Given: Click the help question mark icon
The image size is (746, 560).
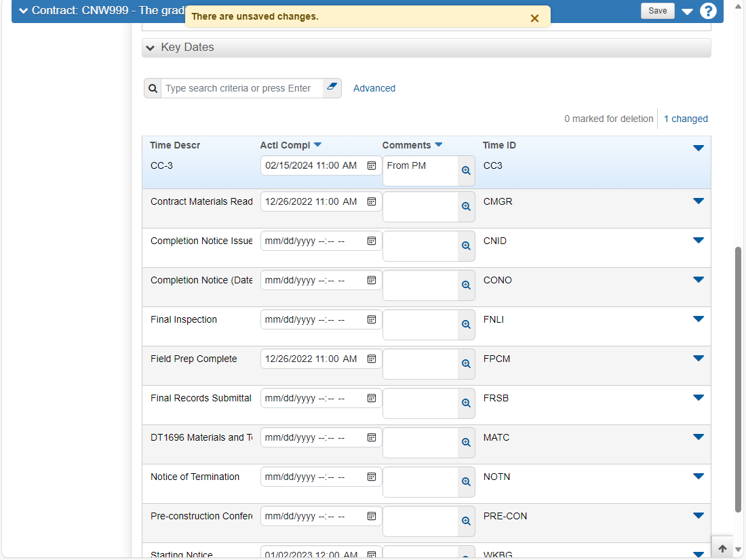Looking at the screenshot, I should (708, 10).
